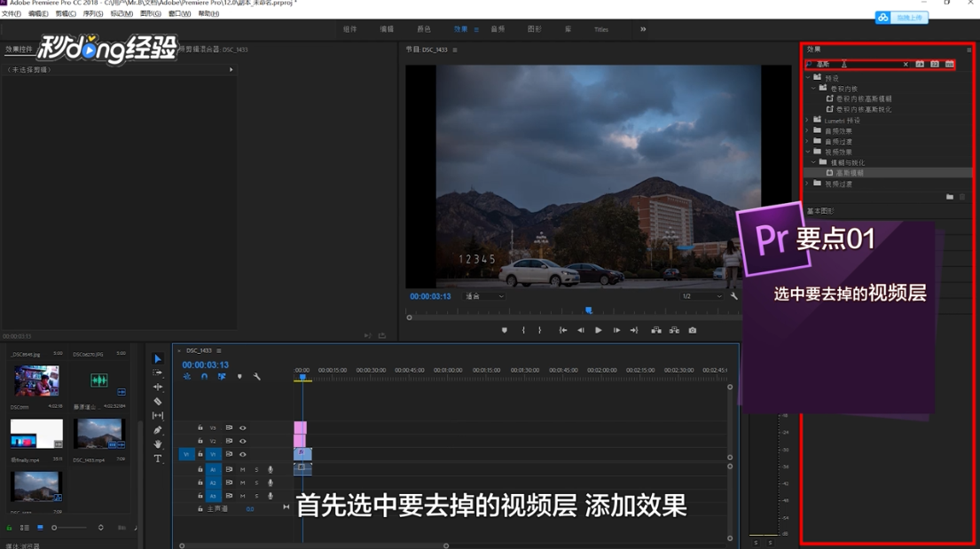Screen dimensions: 980x549
Task: Select 卷积内核高斯锐化 preset
Action: coord(864,109)
